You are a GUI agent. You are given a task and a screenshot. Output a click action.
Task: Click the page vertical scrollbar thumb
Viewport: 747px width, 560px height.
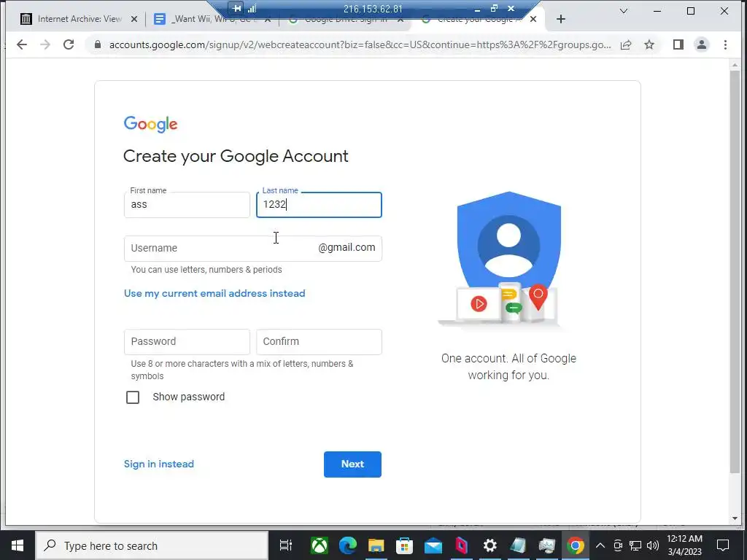[734, 271]
